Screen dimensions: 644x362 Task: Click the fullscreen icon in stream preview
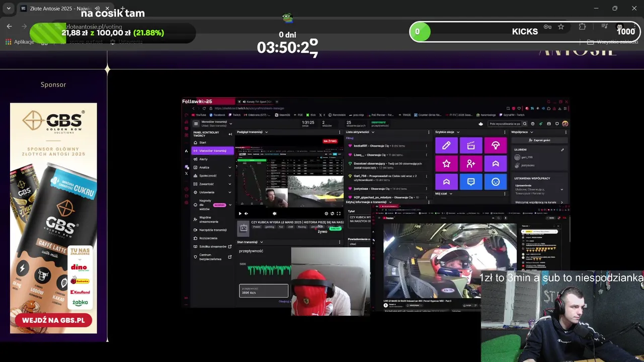click(x=338, y=214)
